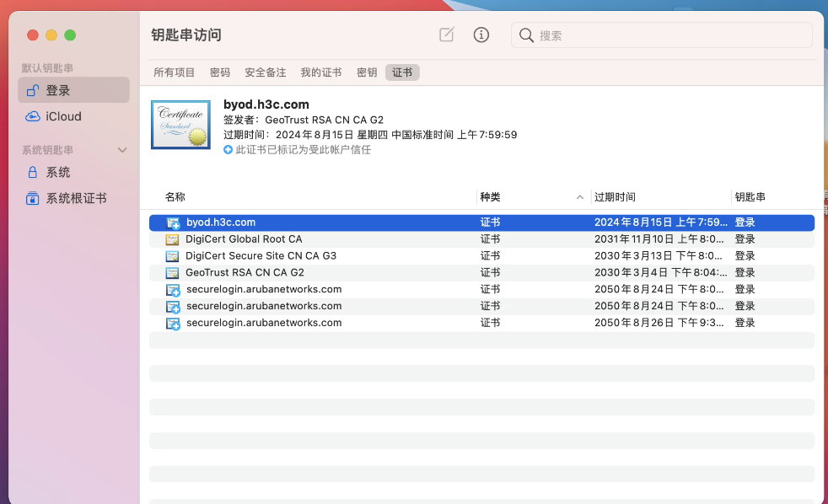Switch to the 密钥 tab

pos(367,72)
